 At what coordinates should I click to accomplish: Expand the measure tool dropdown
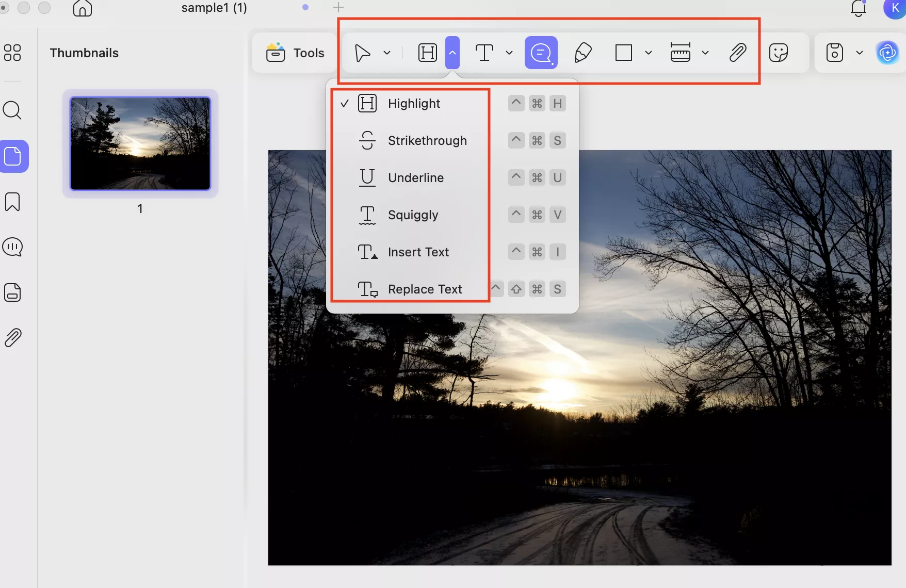[x=706, y=53]
